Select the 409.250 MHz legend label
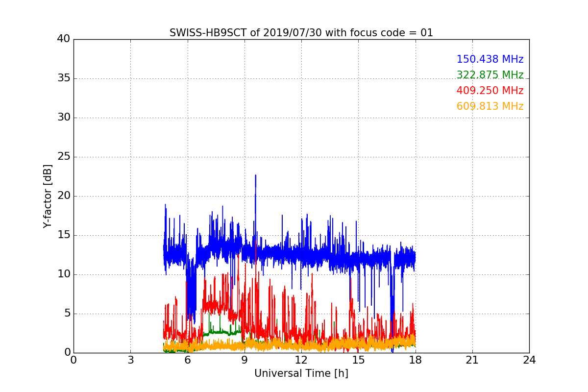Screen dimensions: 588x392 [490, 91]
